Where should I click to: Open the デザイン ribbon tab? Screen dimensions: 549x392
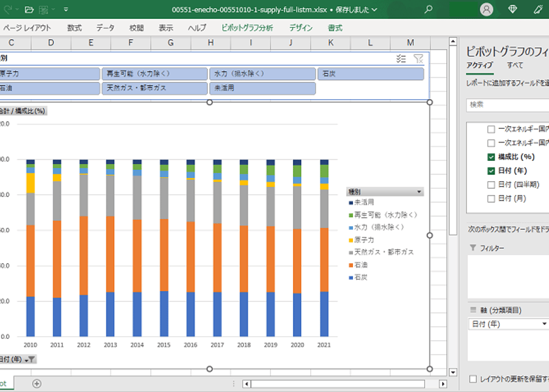tap(301, 28)
